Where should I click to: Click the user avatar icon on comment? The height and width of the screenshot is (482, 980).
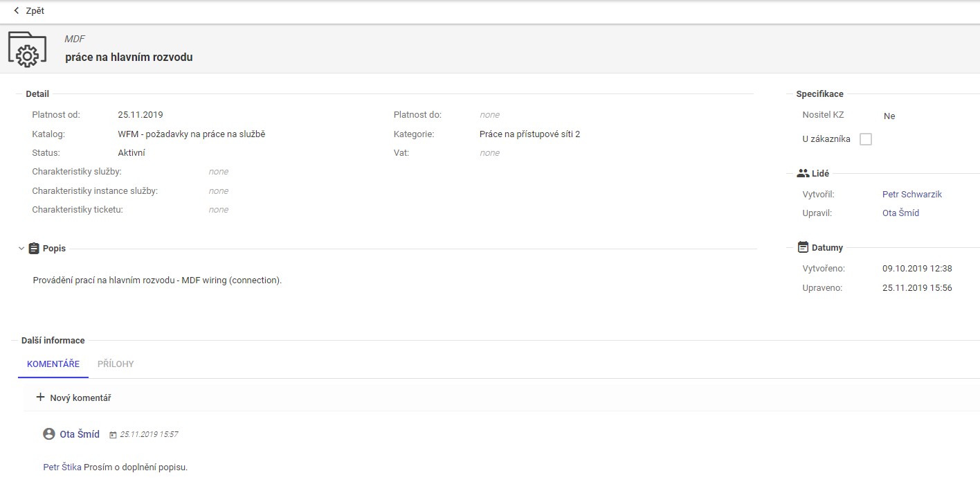click(48, 434)
